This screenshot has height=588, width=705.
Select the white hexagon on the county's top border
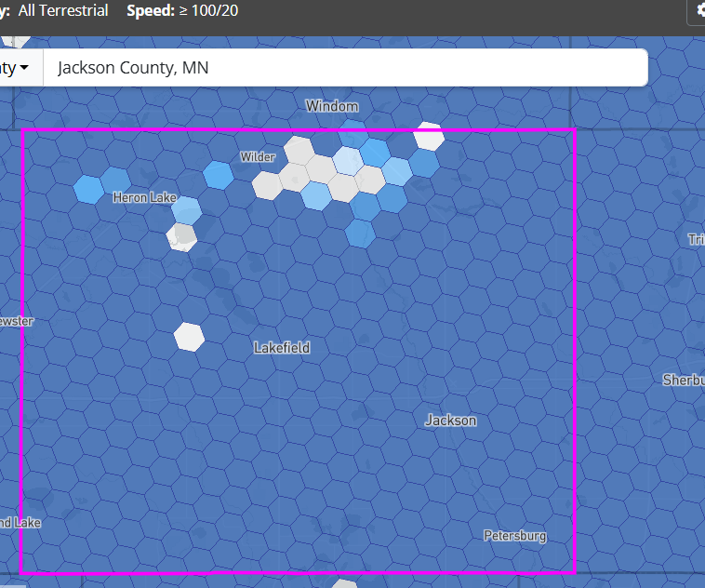429,136
